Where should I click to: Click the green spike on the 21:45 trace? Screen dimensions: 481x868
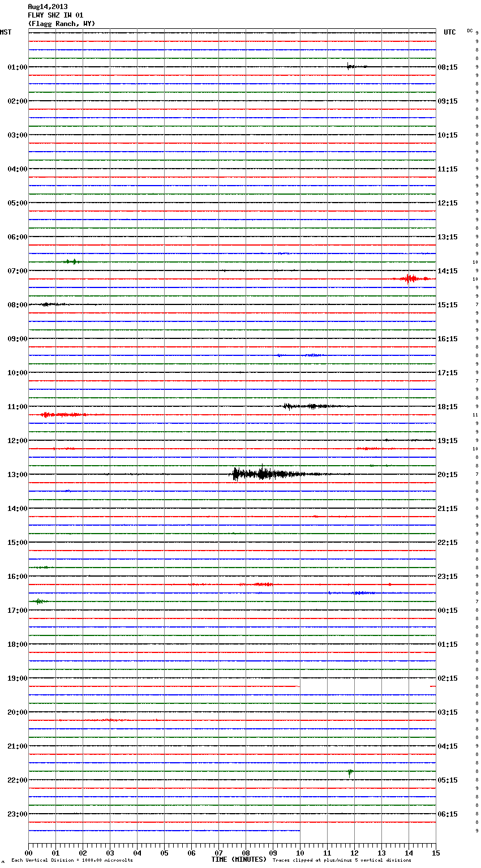point(350,772)
